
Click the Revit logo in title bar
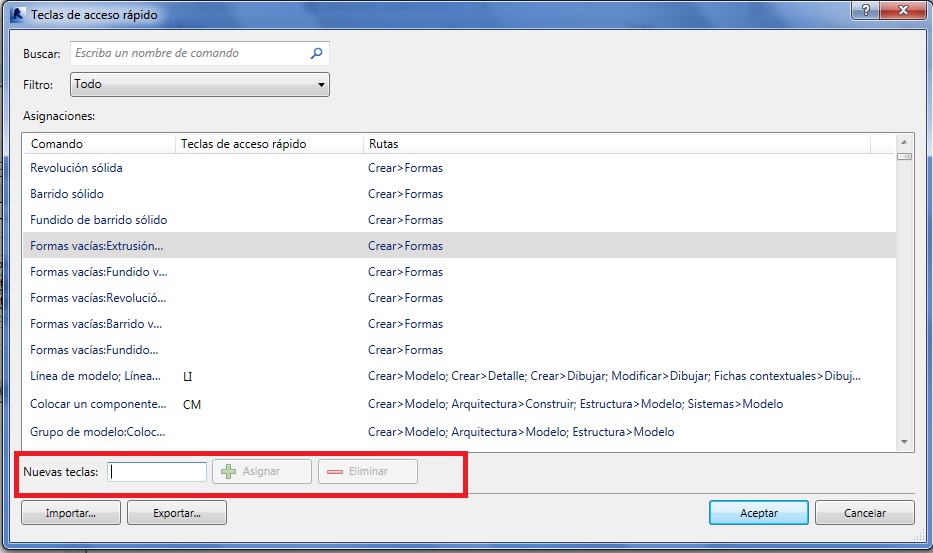point(17,15)
